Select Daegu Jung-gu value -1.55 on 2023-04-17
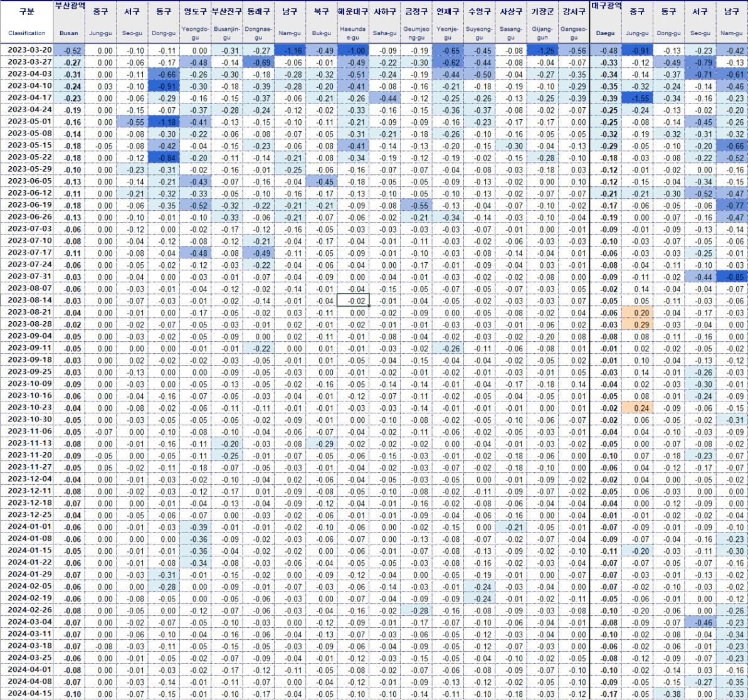The width and height of the screenshot is (748, 700). 637,98
